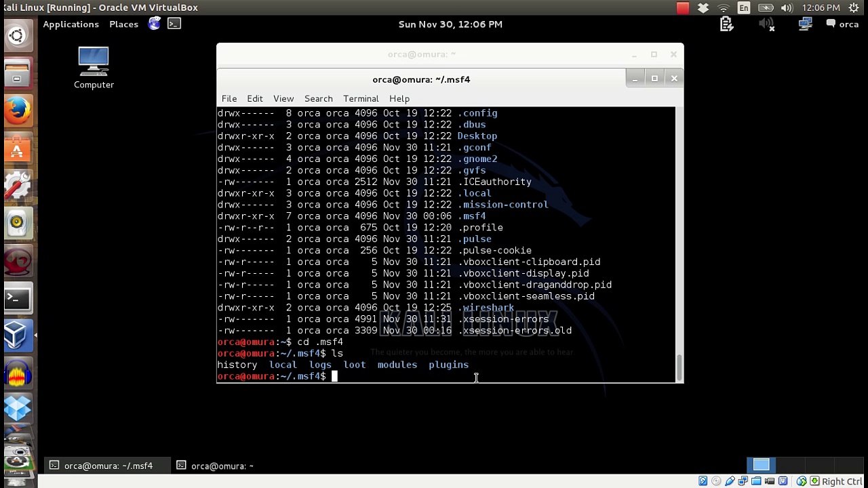Screen dimensions: 868x488
Task: Click the terminal launcher in Kali panel
Action: [174, 24]
